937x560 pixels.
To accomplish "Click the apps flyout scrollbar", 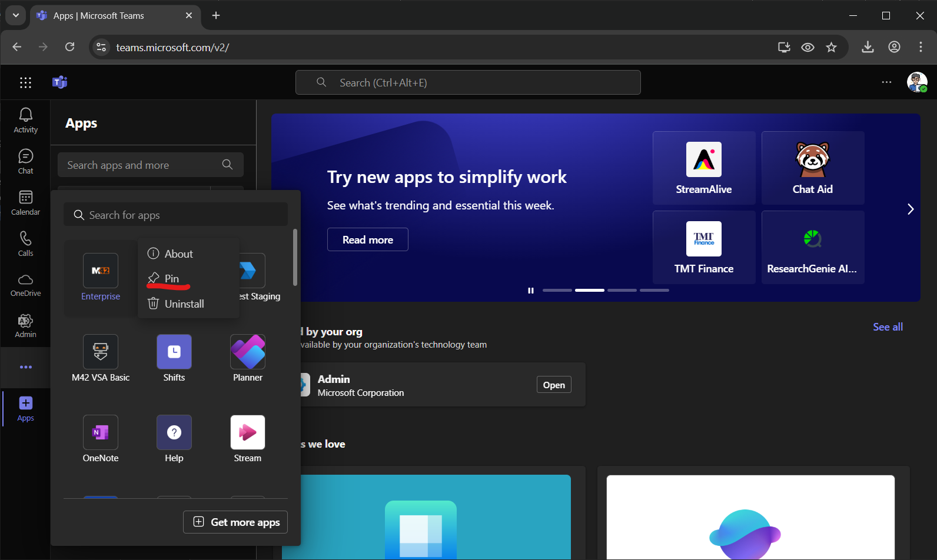I will 295,257.
